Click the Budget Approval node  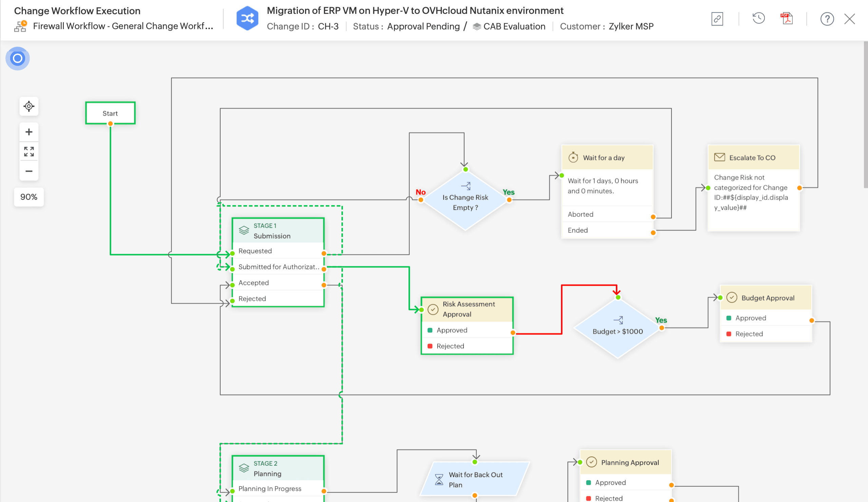[x=766, y=298]
